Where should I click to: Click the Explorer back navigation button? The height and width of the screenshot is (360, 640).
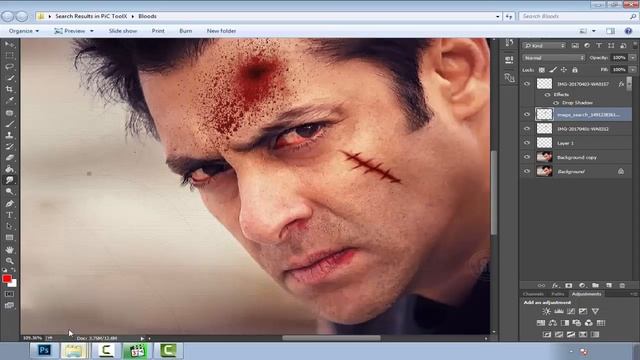click(7, 16)
